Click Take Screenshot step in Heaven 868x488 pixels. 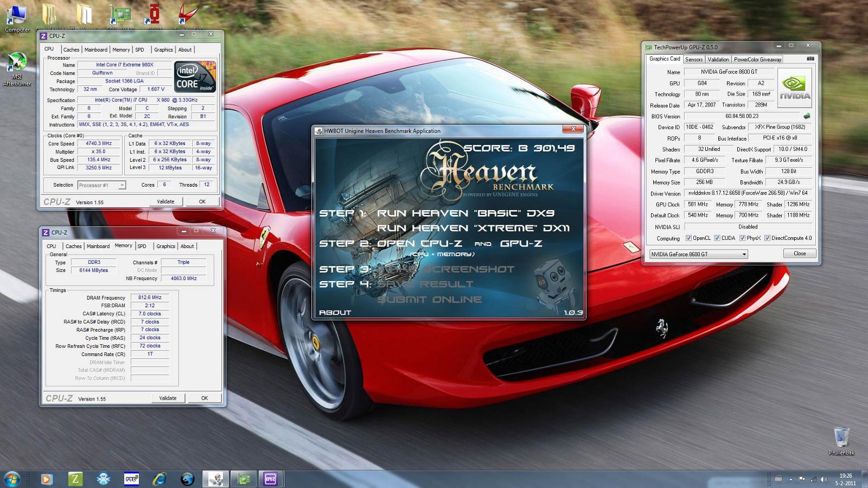445,269
